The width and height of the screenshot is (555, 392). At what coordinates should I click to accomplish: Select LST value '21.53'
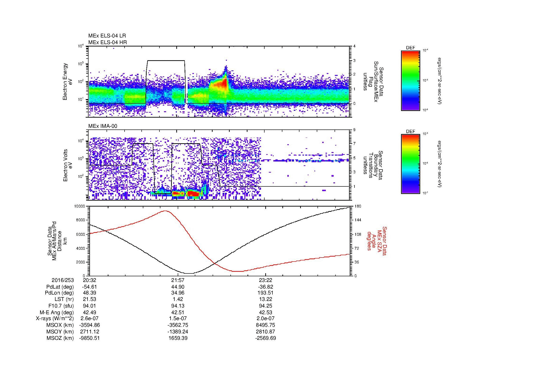89,299
